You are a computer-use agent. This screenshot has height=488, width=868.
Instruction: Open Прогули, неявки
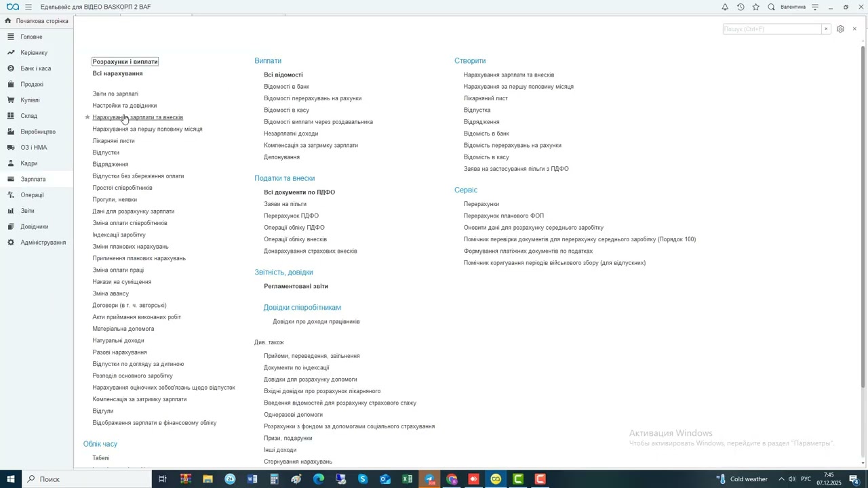coord(115,199)
